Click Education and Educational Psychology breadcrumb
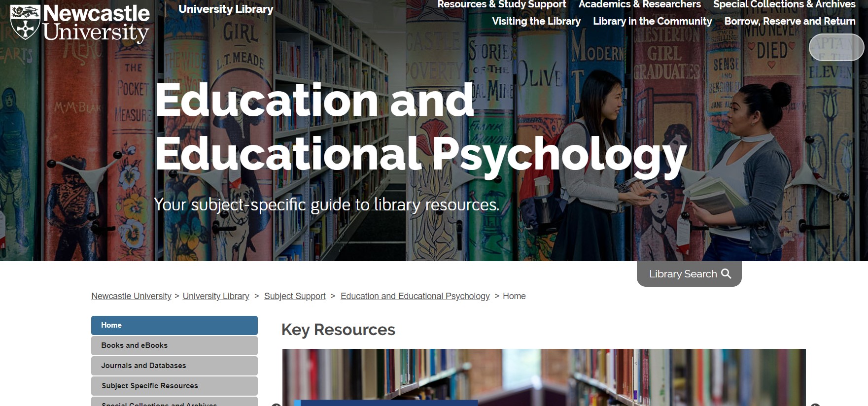This screenshot has height=406, width=868. tap(415, 296)
